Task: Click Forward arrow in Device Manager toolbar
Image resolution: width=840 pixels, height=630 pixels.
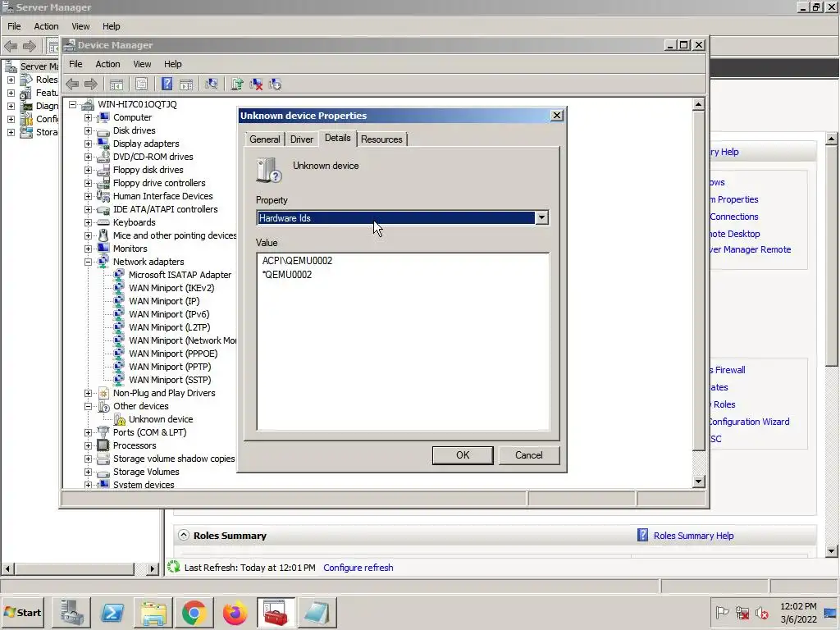Action: click(x=91, y=84)
